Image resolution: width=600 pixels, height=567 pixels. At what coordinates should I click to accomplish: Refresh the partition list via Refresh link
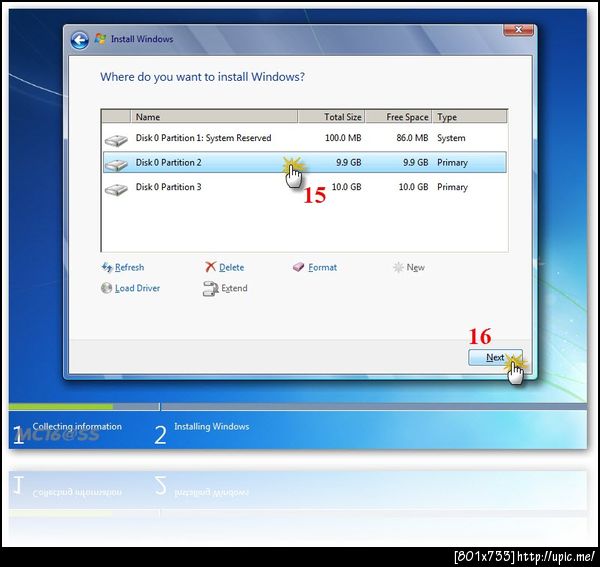point(129,267)
